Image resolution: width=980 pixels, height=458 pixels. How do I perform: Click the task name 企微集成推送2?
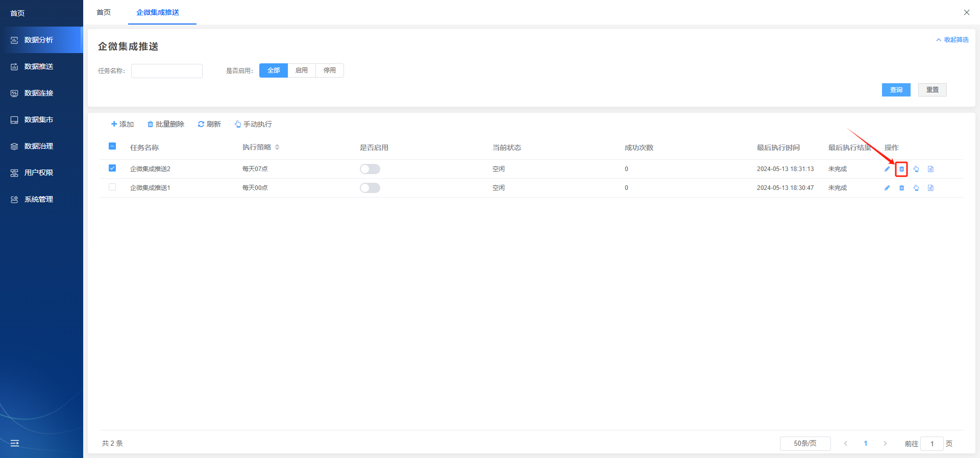(x=150, y=169)
